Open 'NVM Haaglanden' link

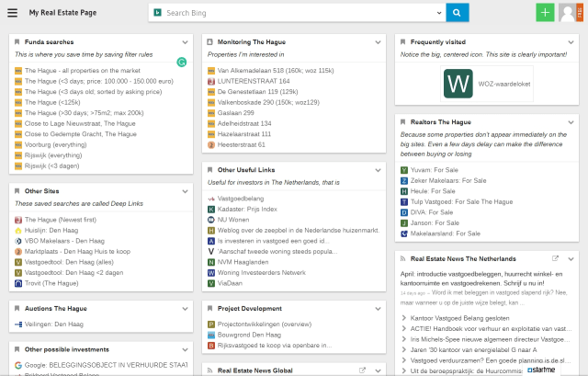click(243, 262)
